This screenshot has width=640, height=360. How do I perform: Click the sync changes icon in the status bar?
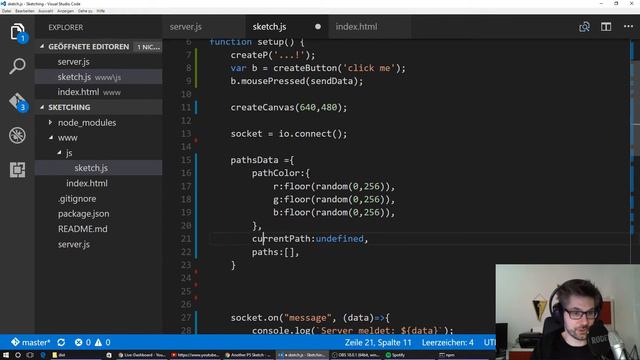[61, 342]
